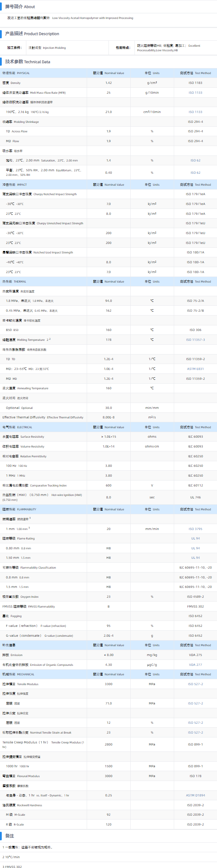Open ISO 11357-3 link for Melting Temperature
217x868 pixels.
click(x=195, y=340)
